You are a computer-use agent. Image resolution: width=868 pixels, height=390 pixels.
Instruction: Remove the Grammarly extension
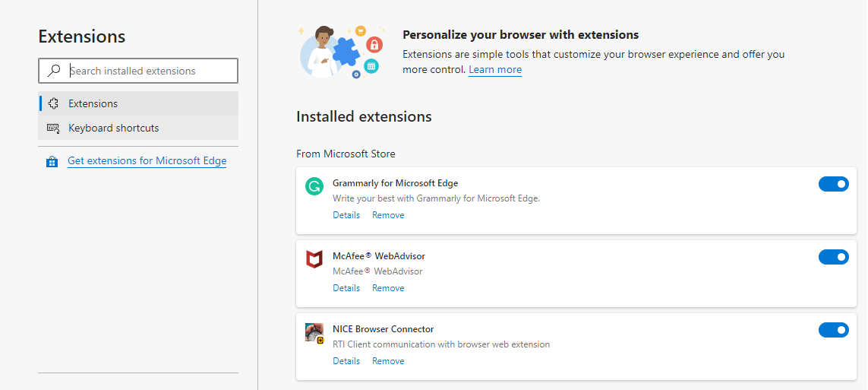[388, 215]
